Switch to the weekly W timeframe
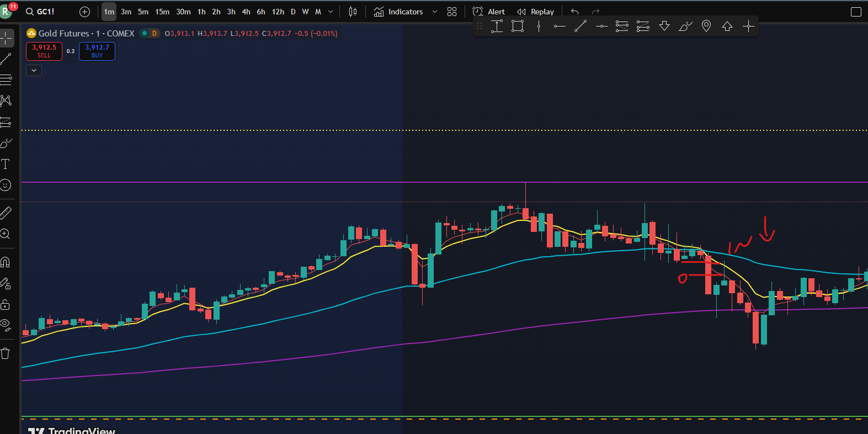 pos(305,12)
